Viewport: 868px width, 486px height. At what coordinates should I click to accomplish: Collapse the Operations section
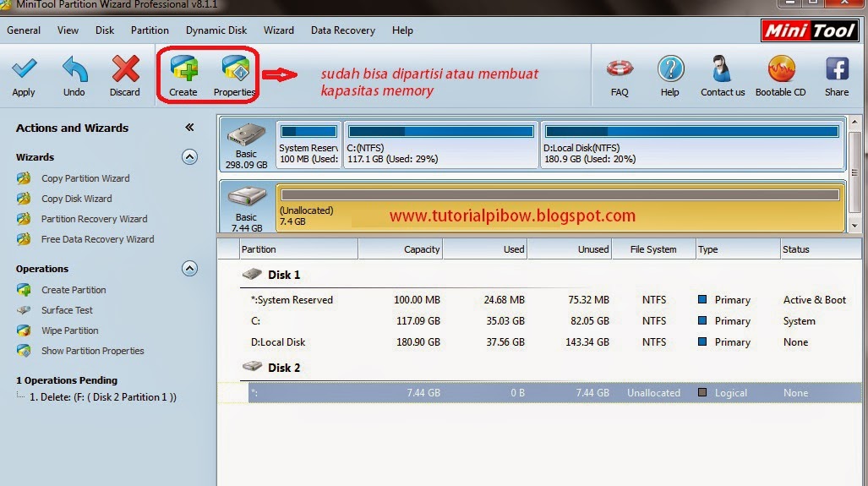tap(189, 269)
